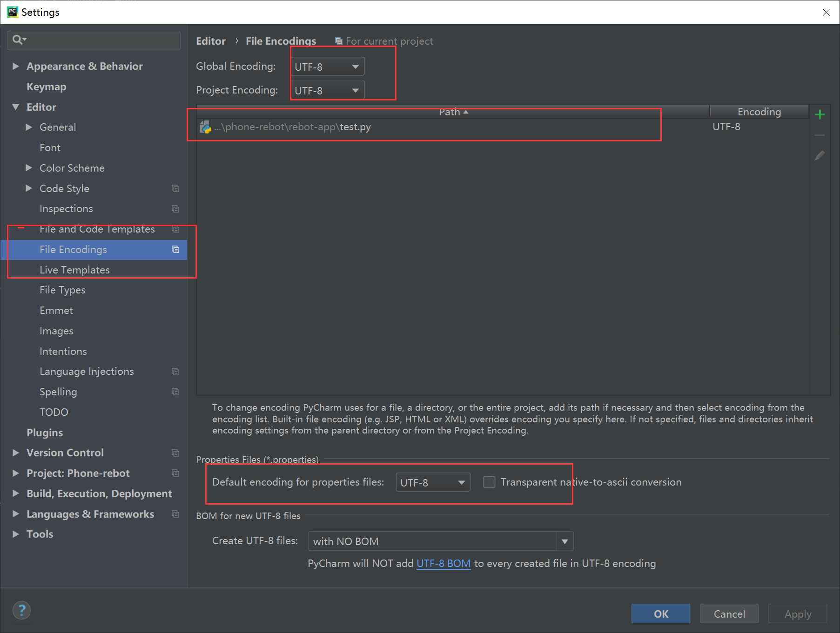
Task: Expand the Appearance & Behavior section
Action: (x=16, y=67)
